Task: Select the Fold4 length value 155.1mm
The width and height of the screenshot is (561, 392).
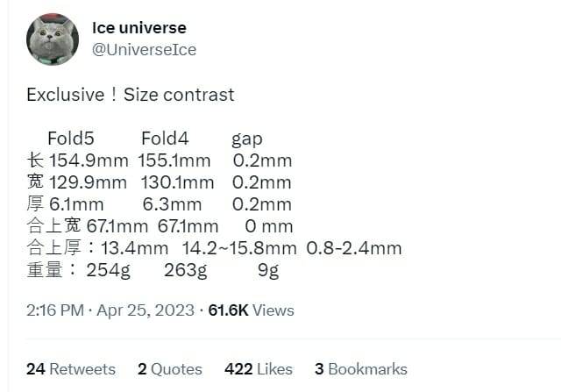Action: click(x=174, y=160)
